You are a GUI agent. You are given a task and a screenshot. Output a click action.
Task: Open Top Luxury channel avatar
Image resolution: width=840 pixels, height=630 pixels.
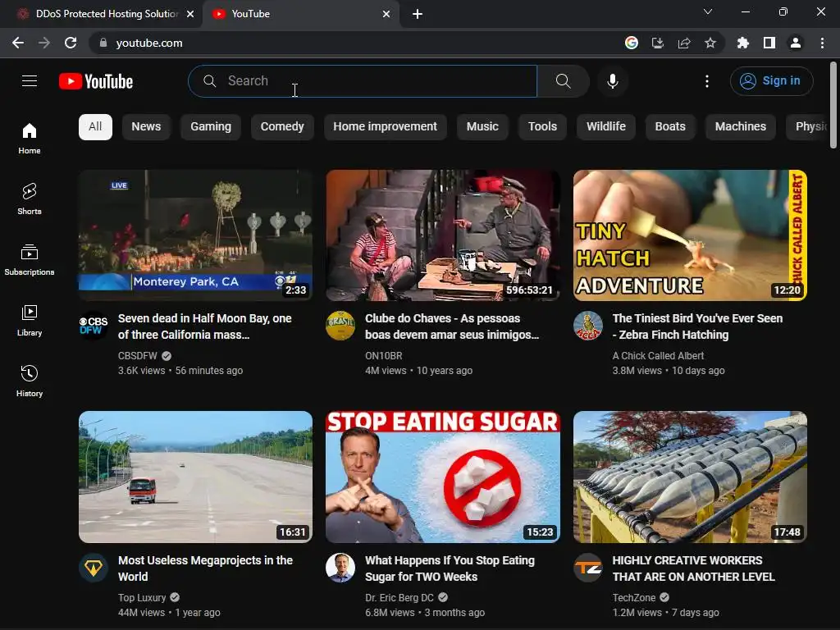click(x=94, y=568)
